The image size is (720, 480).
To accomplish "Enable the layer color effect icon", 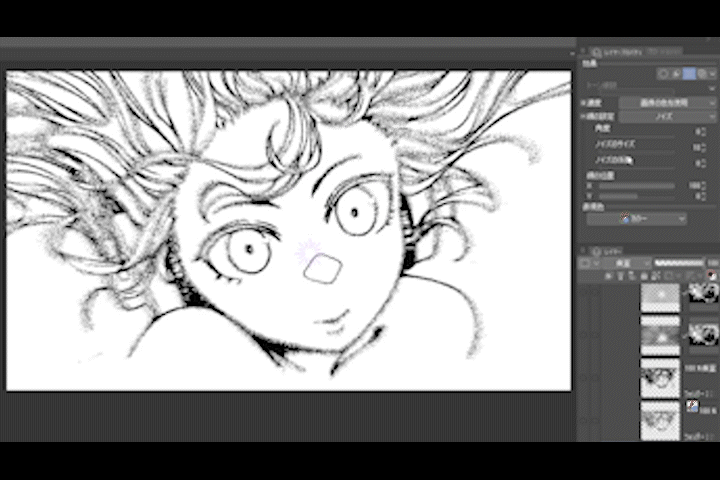I will click(702, 73).
